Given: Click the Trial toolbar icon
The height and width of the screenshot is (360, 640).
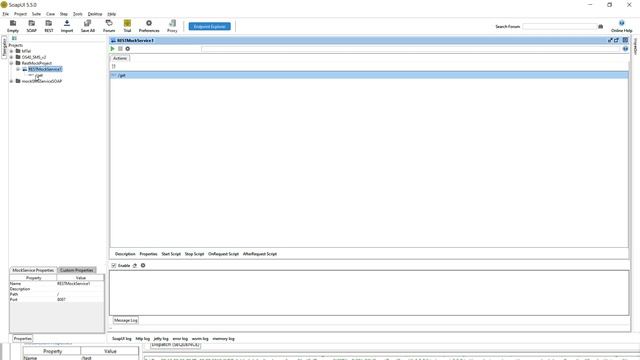Looking at the screenshot, I should tap(127, 26).
